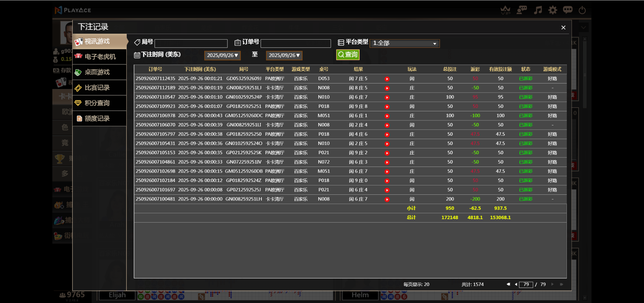This screenshot has width=644, height=303.
Task: Play video replay for order 250926007112435
Action: click(x=387, y=79)
